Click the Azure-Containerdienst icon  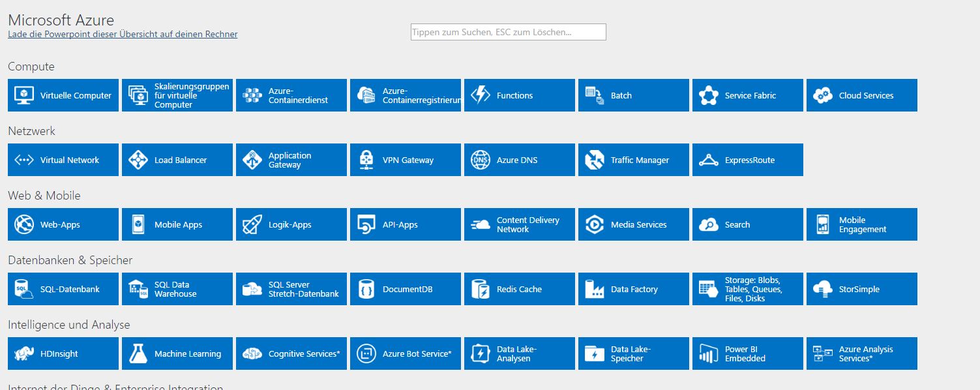coord(252,95)
